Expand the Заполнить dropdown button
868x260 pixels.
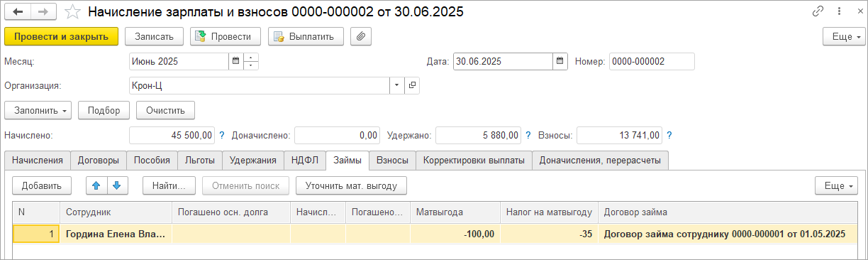click(38, 111)
